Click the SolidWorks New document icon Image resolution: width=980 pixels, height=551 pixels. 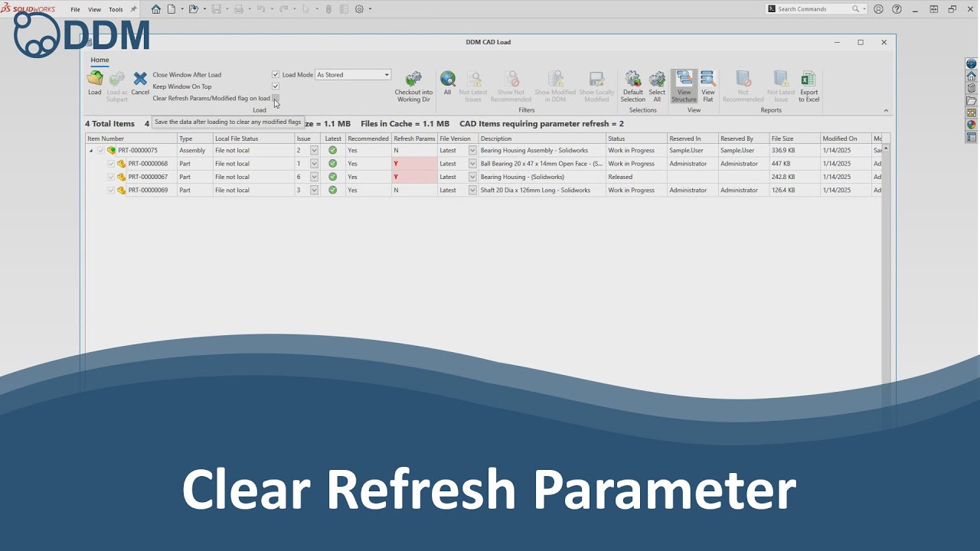click(x=171, y=9)
